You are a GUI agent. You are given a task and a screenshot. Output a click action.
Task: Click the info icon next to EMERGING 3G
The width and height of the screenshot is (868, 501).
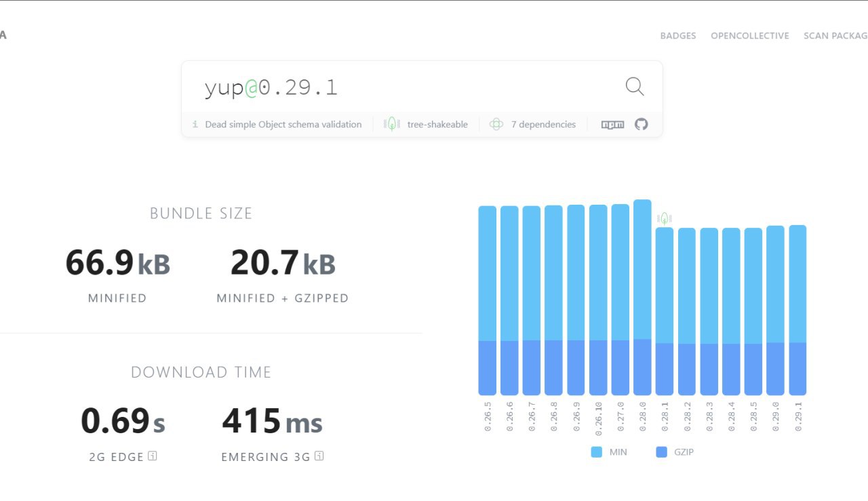click(x=319, y=456)
